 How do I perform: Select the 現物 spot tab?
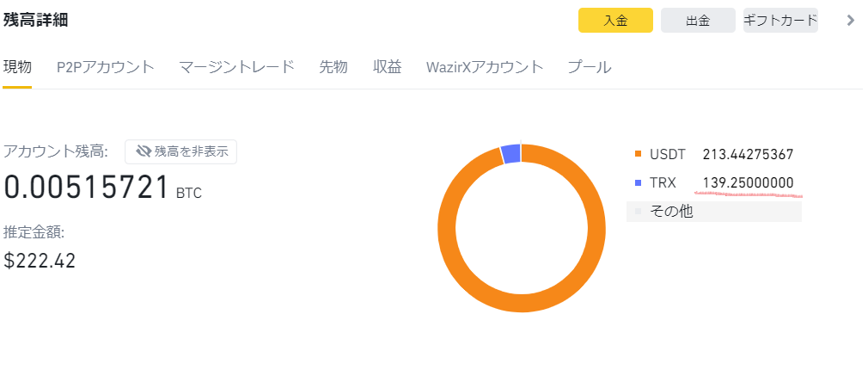pyautogui.click(x=17, y=67)
